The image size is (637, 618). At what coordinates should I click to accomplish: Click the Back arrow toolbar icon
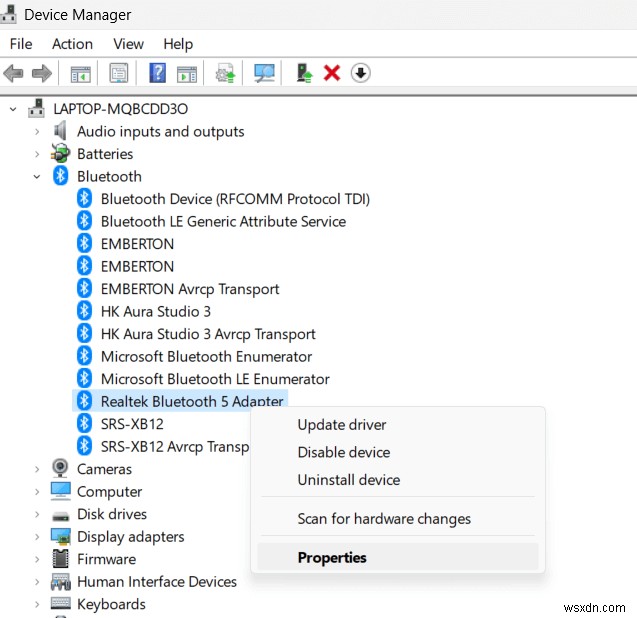click(13, 74)
